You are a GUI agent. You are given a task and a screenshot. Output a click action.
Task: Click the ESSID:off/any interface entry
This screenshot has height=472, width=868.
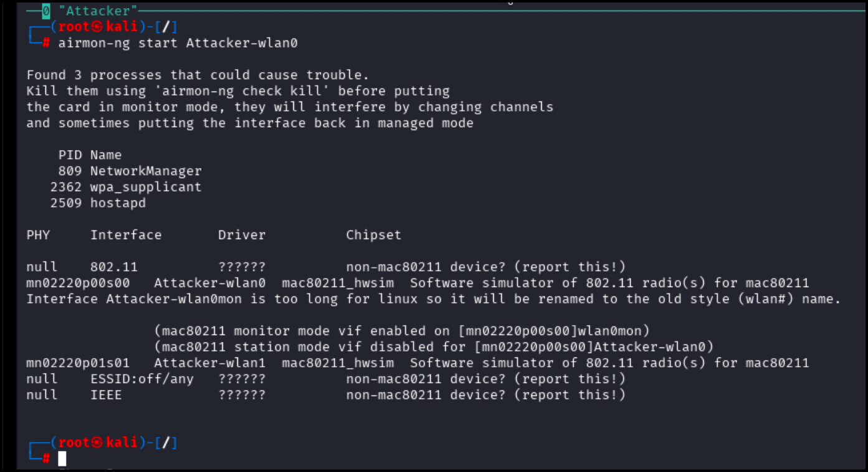coord(142,379)
